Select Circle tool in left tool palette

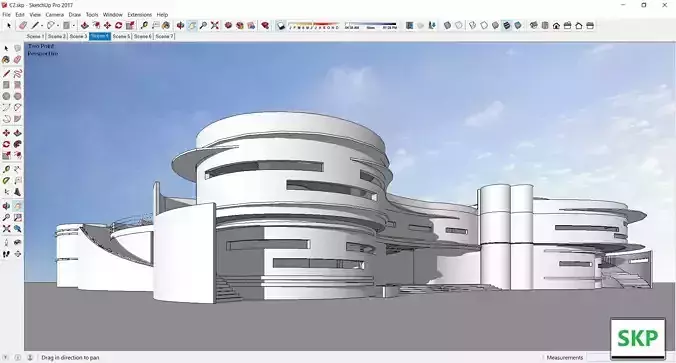pyautogui.click(x=6, y=96)
